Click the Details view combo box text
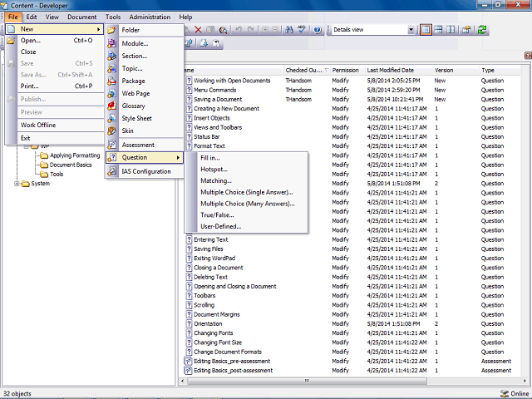Image resolution: width=532 pixels, height=399 pixels. pyautogui.click(x=348, y=30)
